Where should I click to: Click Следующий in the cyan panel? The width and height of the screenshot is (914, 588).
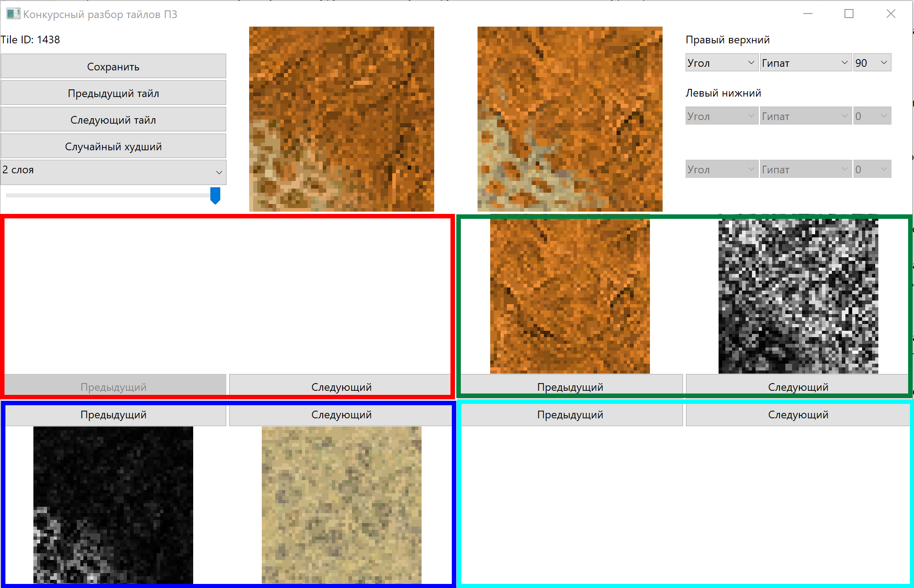[798, 415]
